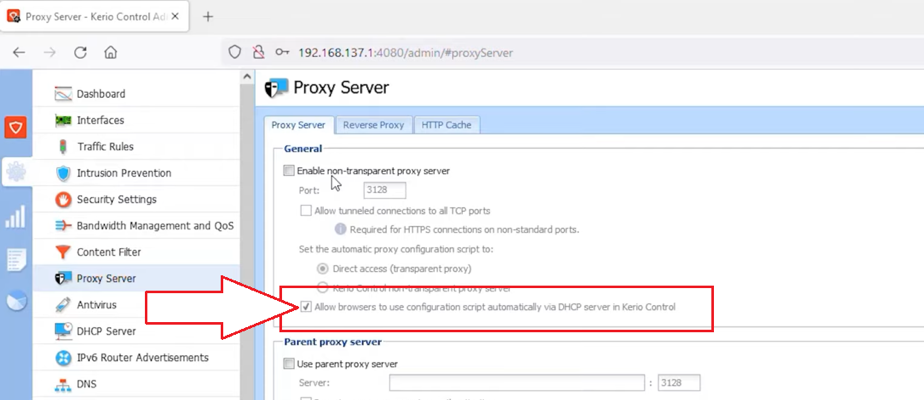Screen dimensions: 924x400
Task: Reload the page with refresh icon
Action: click(x=81, y=52)
